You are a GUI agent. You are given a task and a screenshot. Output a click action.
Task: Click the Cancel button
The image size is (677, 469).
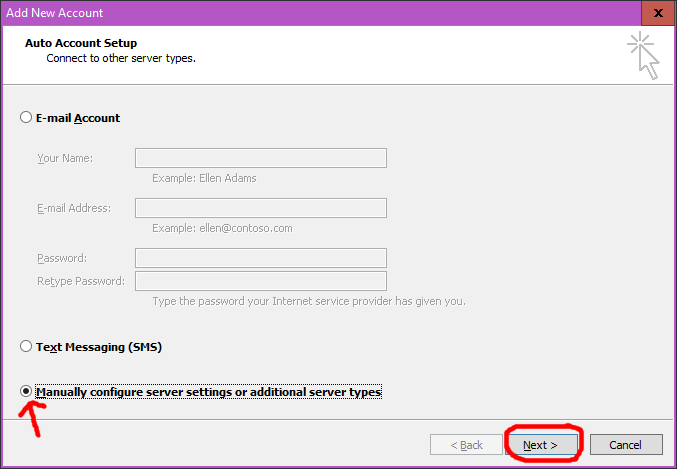tap(626, 444)
